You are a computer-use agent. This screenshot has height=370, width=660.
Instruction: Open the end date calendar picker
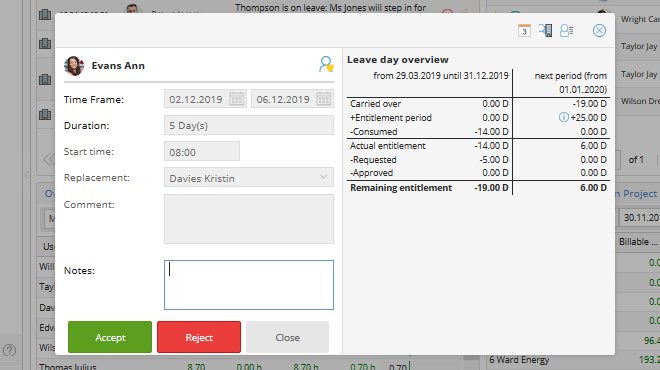pyautogui.click(x=324, y=99)
